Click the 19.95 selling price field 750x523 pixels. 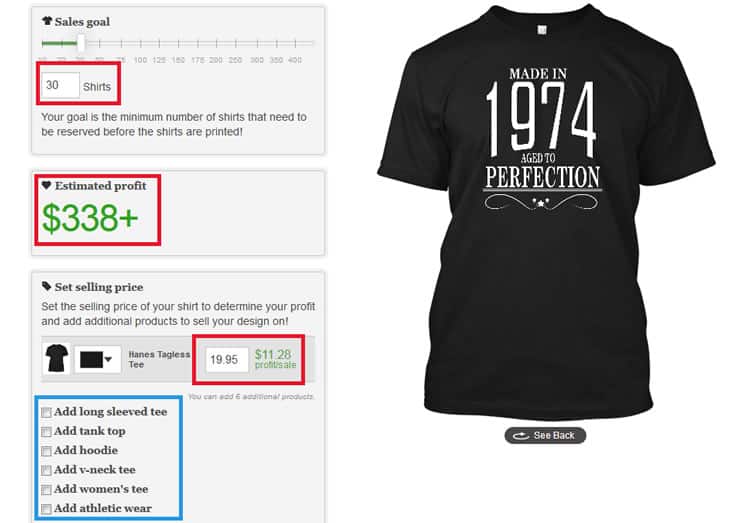(227, 359)
